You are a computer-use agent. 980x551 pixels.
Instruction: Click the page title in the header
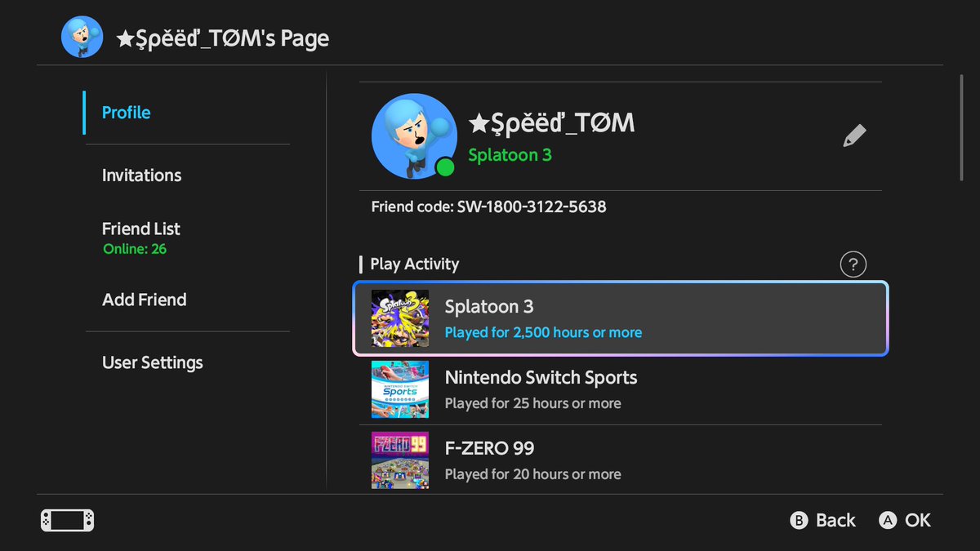tap(222, 38)
